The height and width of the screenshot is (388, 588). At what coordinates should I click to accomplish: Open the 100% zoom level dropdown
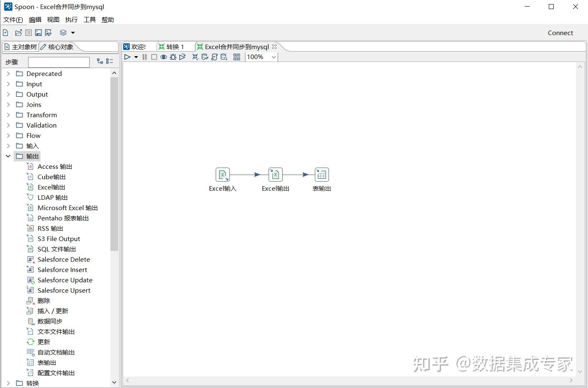click(x=273, y=57)
